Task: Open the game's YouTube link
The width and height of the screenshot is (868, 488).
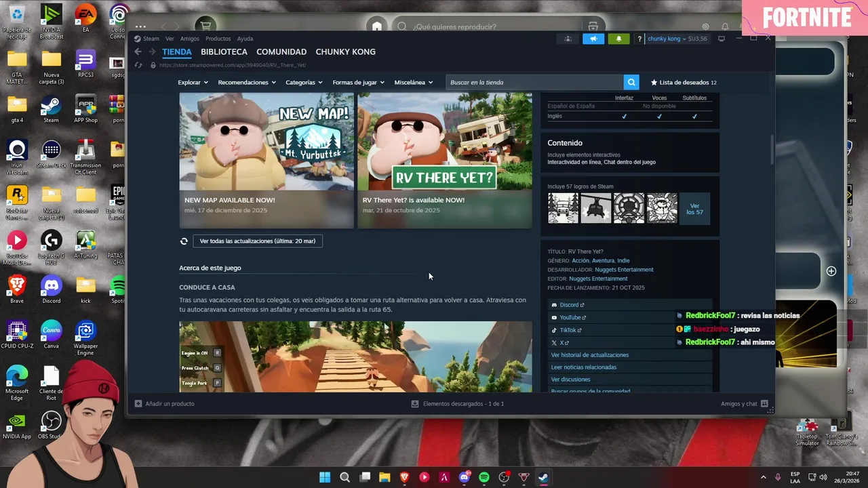Action: pos(570,317)
